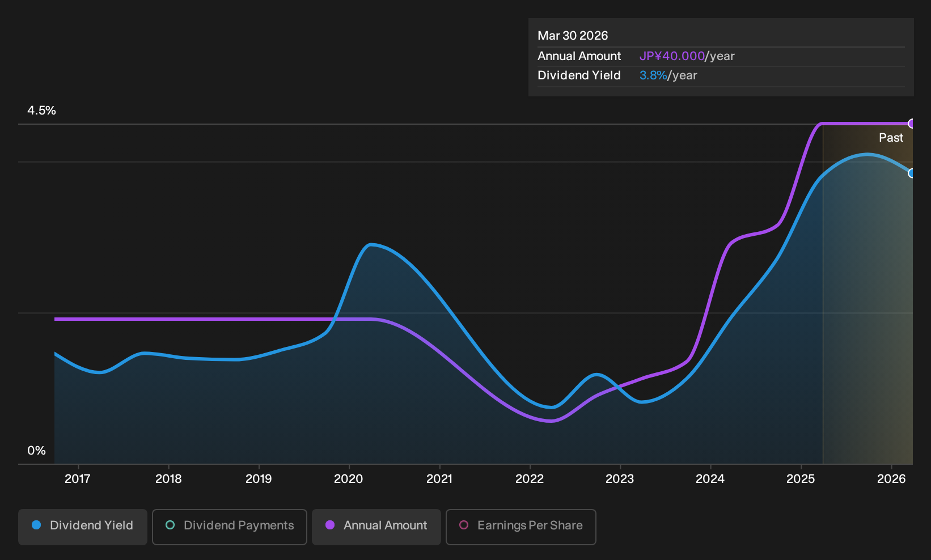Viewport: 931px width, 560px height.
Task: Toggle the Annual Amount legend button
Action: (376, 527)
